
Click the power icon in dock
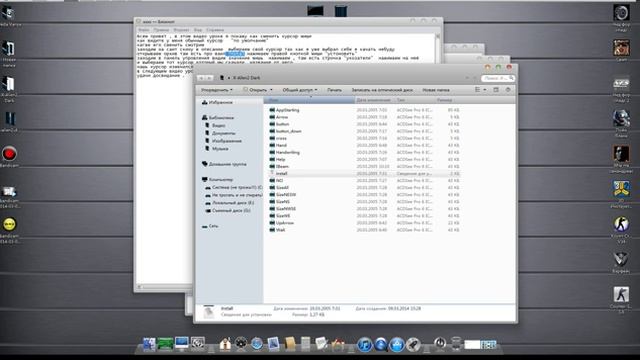coord(440,343)
